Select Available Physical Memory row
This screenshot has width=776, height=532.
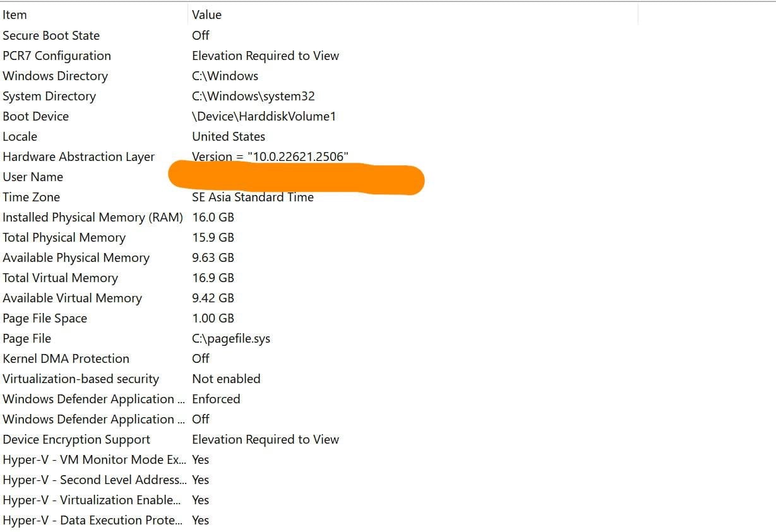tap(76, 257)
